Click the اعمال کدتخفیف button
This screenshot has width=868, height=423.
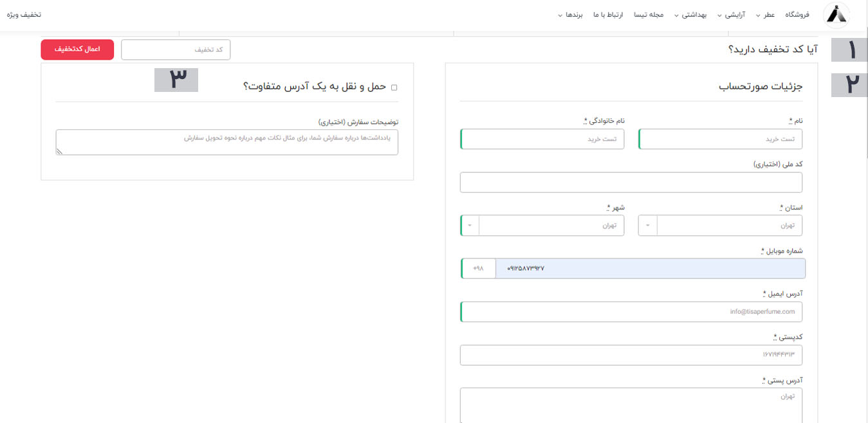tap(77, 50)
